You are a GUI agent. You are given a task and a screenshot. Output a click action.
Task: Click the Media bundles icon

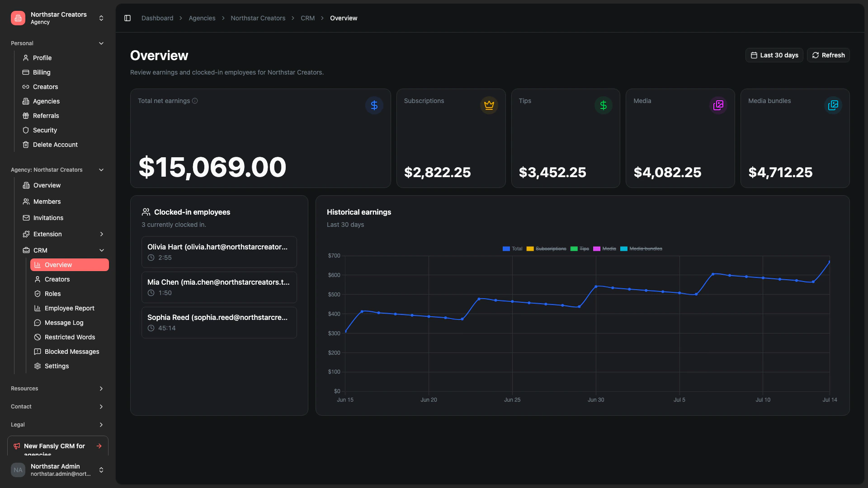pyautogui.click(x=833, y=105)
